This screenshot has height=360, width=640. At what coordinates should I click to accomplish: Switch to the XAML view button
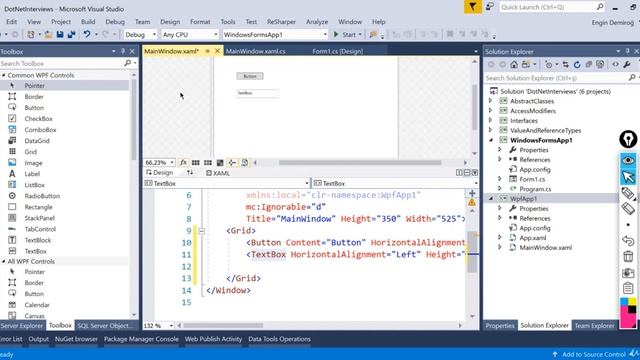[x=218, y=173]
